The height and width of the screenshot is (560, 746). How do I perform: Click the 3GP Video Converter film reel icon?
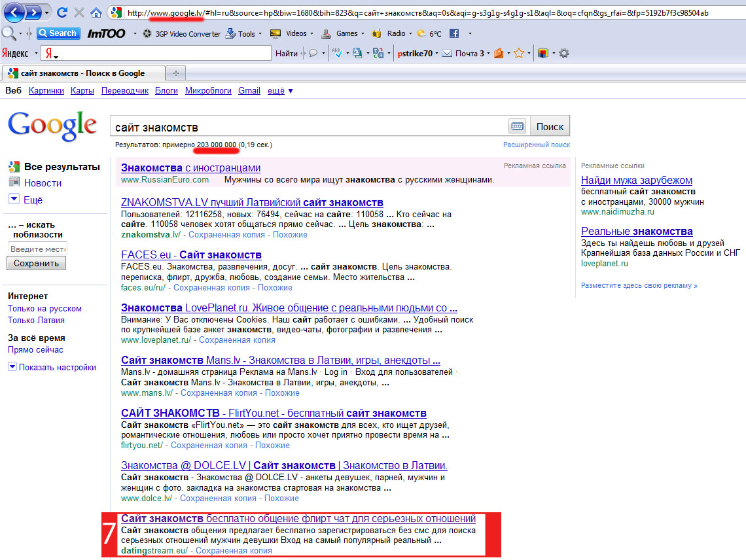coord(147,33)
